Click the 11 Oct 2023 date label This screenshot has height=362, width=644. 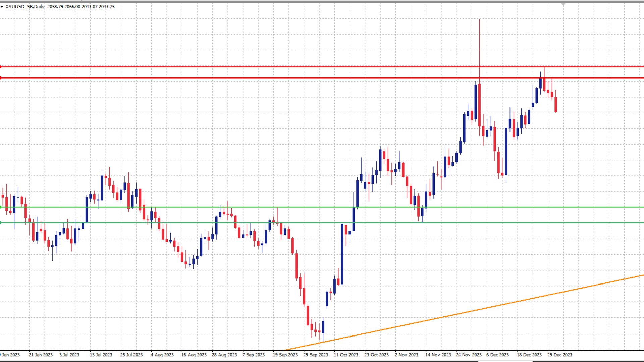(x=346, y=355)
